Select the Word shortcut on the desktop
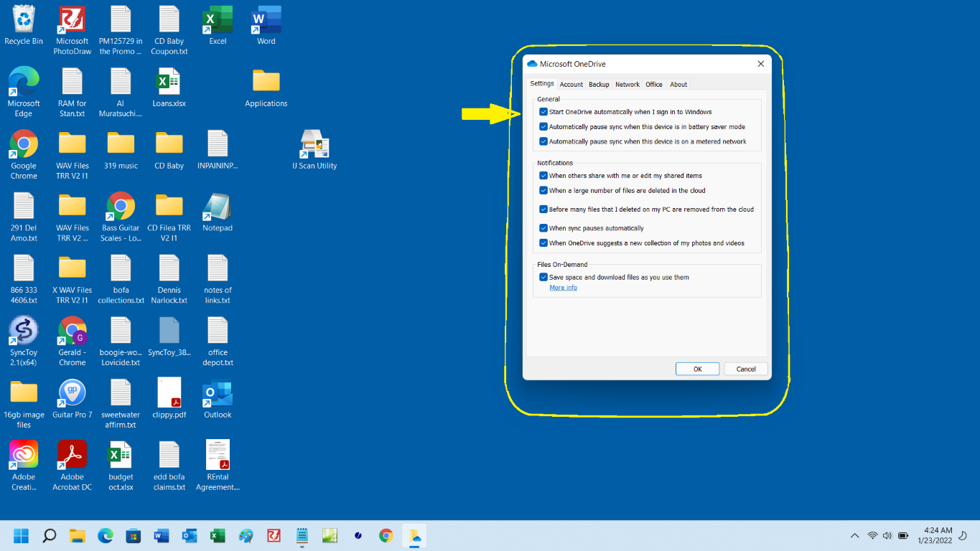 266,26
